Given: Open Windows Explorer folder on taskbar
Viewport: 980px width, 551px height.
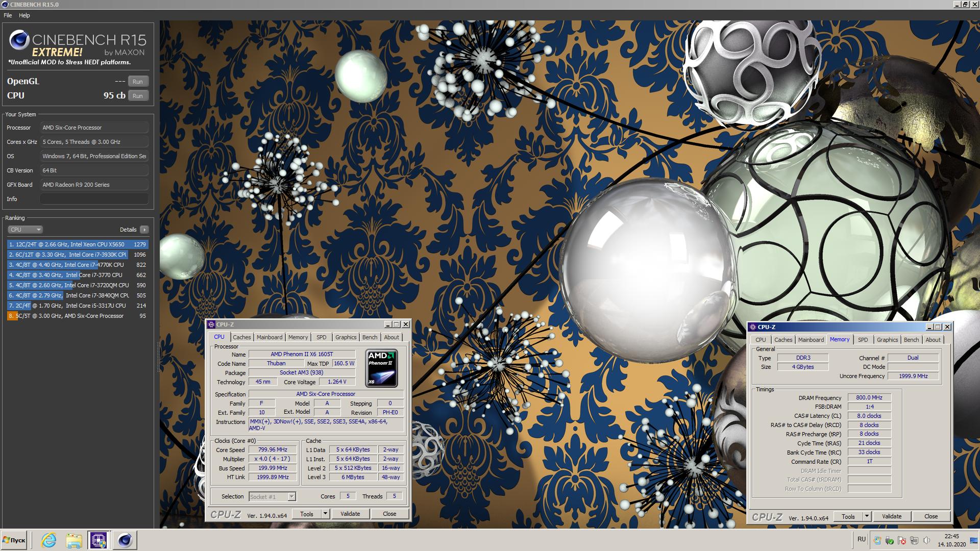Looking at the screenshot, I should [x=74, y=540].
